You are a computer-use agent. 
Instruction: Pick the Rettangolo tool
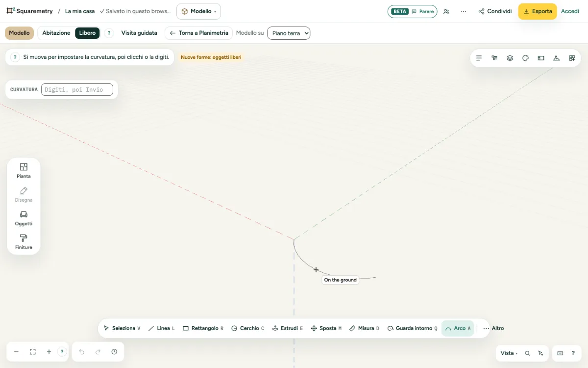[203, 328]
